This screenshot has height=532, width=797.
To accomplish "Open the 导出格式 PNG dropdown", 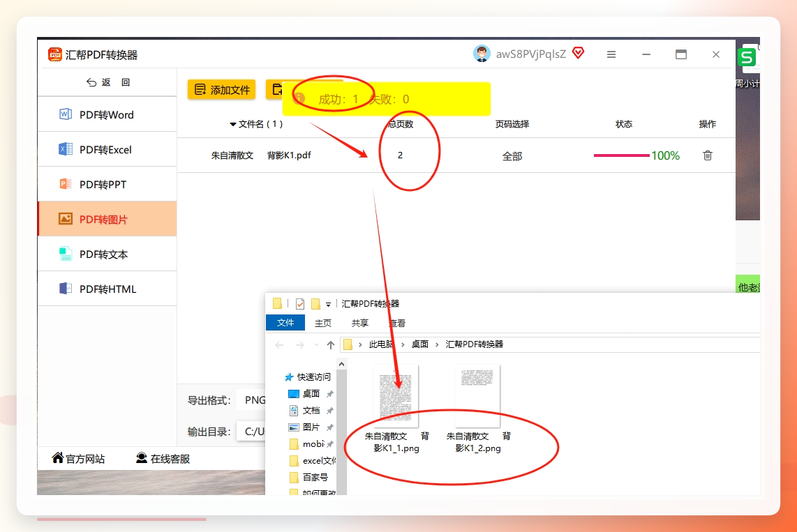I will (x=251, y=400).
